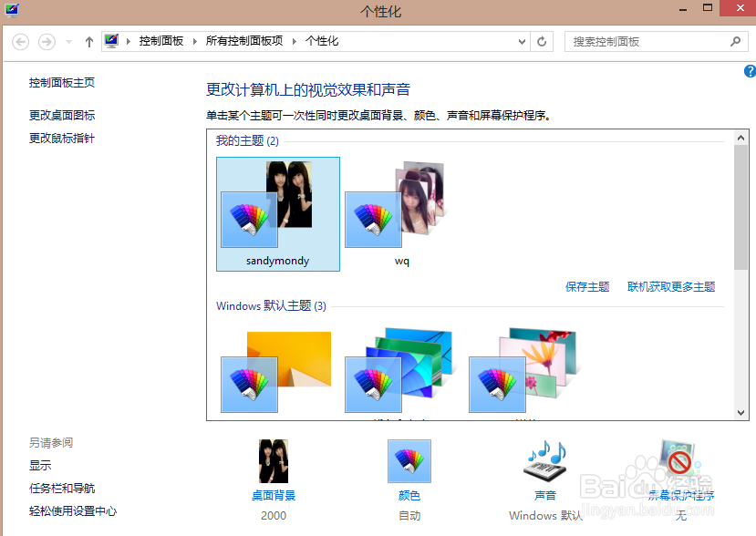Go up one level with the up arrow

coord(88,42)
